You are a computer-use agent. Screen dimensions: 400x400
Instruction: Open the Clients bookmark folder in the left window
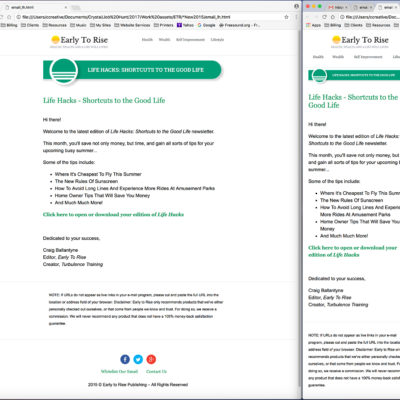tap(30, 25)
